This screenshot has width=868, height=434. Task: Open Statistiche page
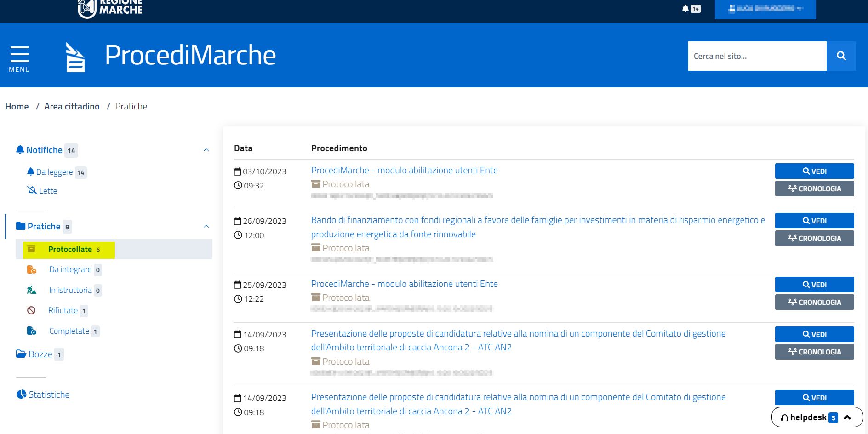(x=49, y=394)
